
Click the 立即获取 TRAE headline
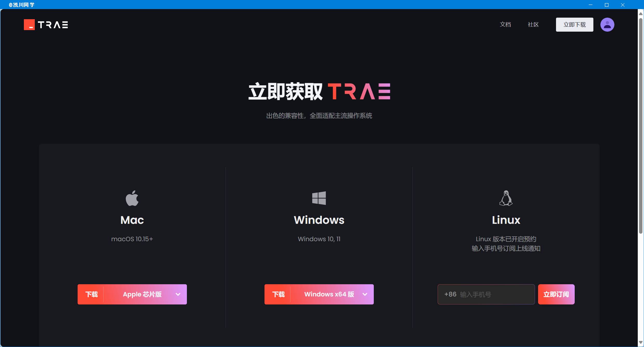pyautogui.click(x=319, y=91)
